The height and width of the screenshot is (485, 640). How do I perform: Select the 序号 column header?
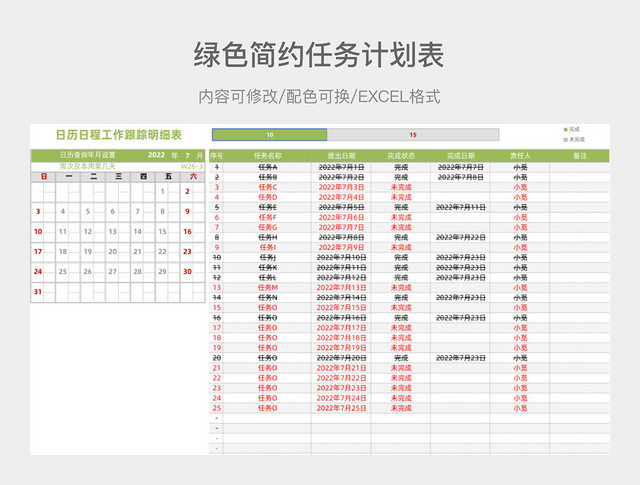coord(216,156)
